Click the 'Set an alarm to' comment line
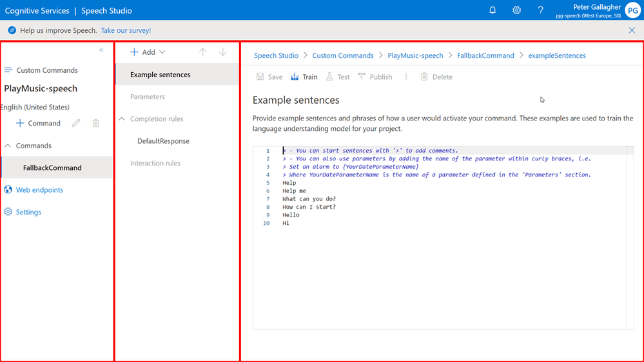644x362 pixels. coord(350,167)
